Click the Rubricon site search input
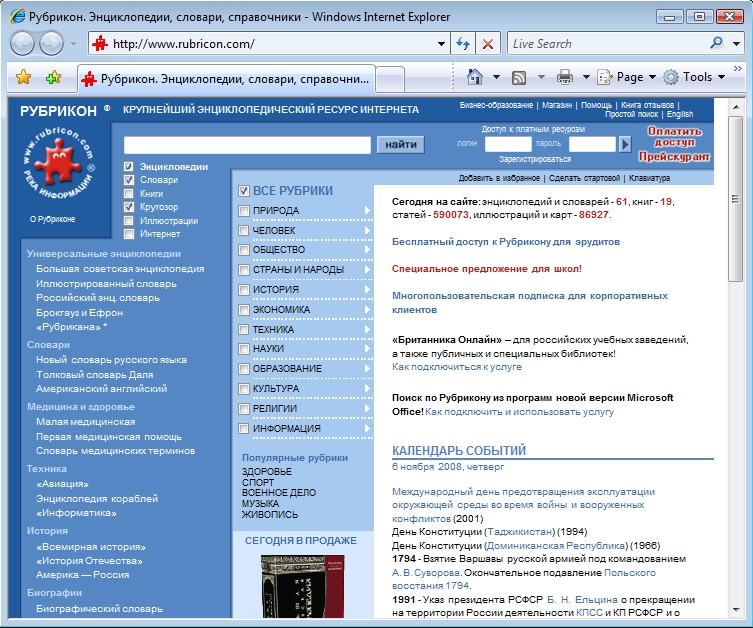 [x=247, y=145]
